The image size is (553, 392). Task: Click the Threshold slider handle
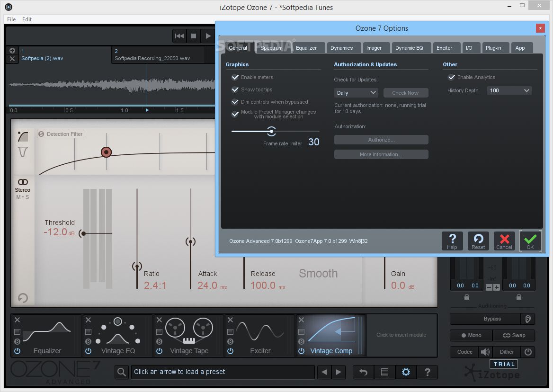pyautogui.click(x=83, y=233)
